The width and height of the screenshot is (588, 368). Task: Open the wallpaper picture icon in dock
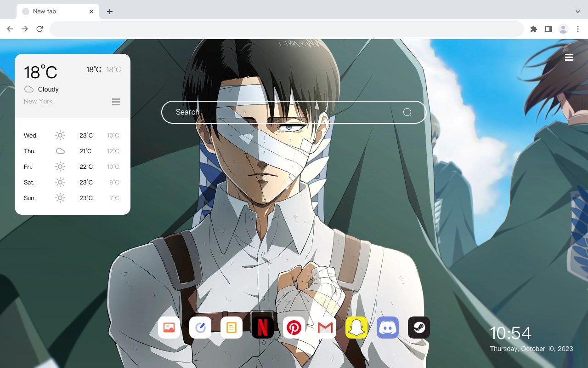169,328
